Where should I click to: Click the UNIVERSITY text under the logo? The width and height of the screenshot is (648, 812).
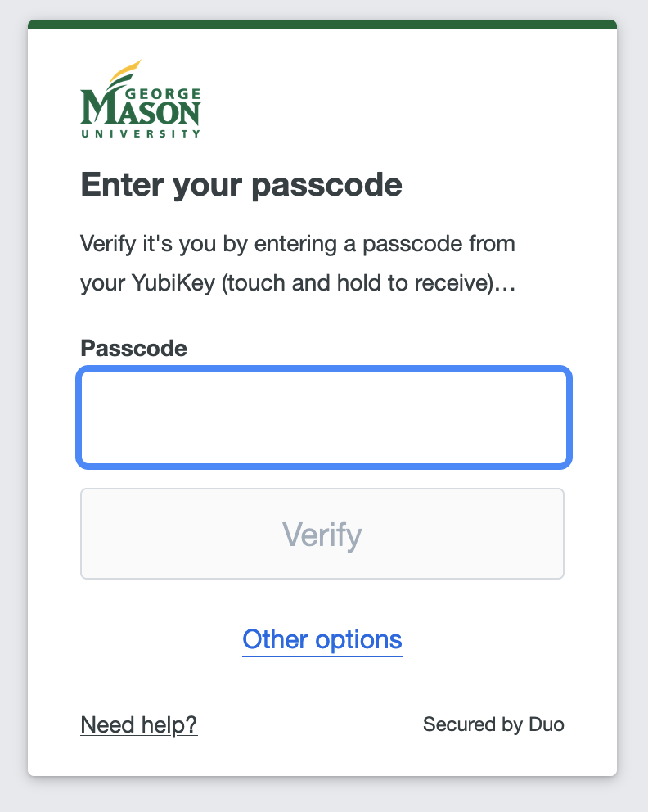coord(141,133)
